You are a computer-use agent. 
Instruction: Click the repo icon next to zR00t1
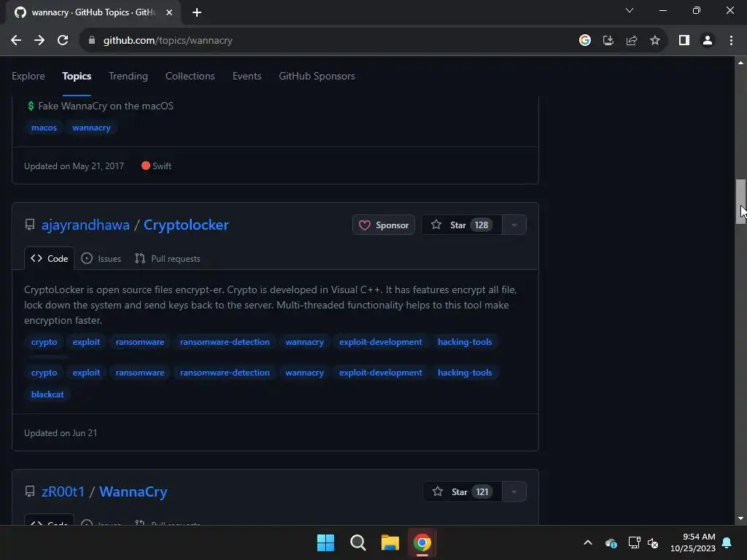click(29, 491)
